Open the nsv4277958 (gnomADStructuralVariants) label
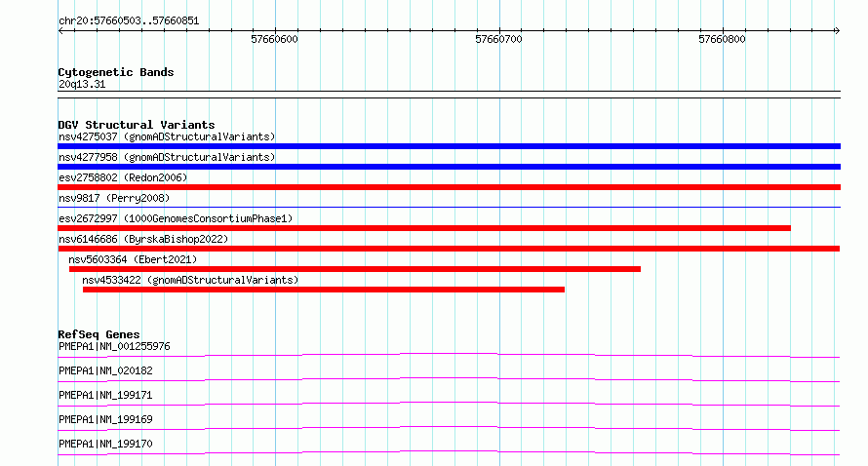Screen dimensions: 868x466 pos(167,157)
